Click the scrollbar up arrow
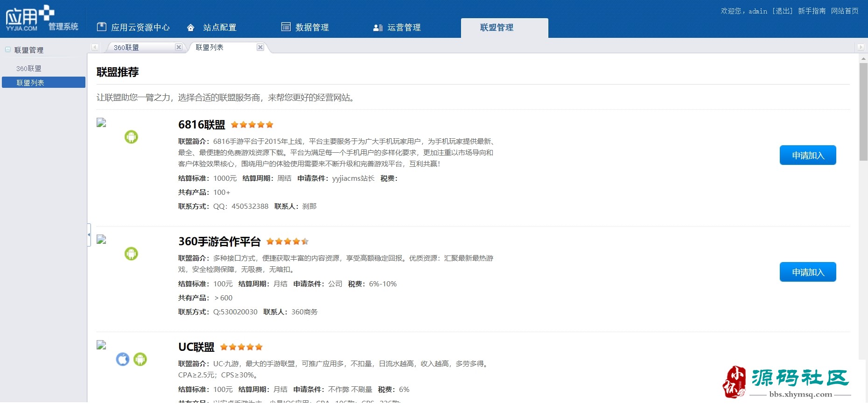 pyautogui.click(x=863, y=58)
